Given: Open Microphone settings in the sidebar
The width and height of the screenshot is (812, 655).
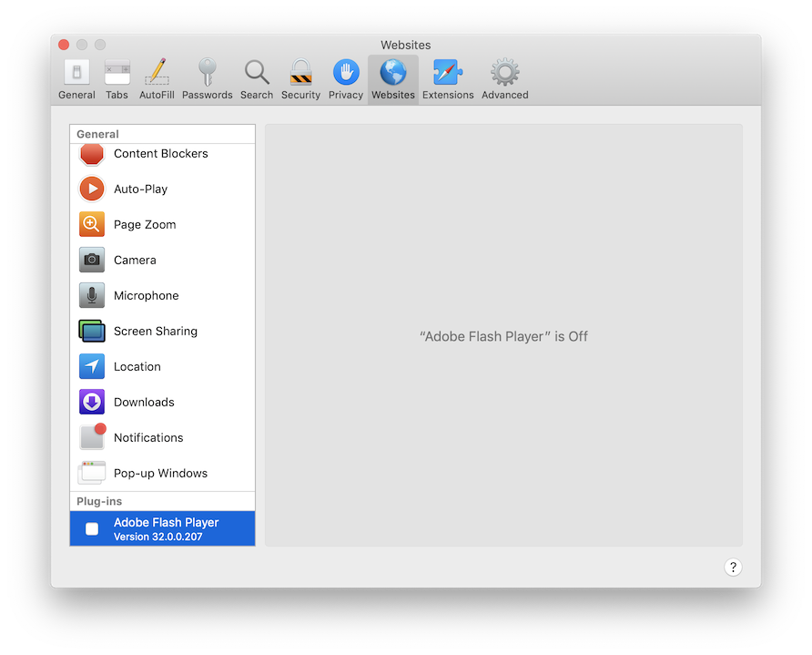Looking at the screenshot, I should coord(146,296).
